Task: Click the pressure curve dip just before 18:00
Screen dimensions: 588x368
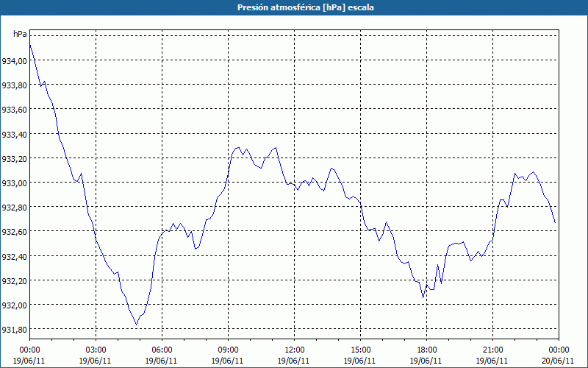Action: coord(423,297)
